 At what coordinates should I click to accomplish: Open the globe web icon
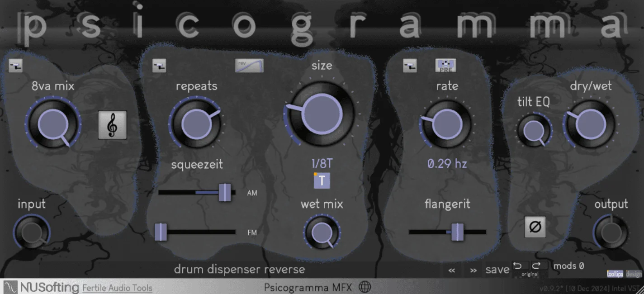(365, 287)
